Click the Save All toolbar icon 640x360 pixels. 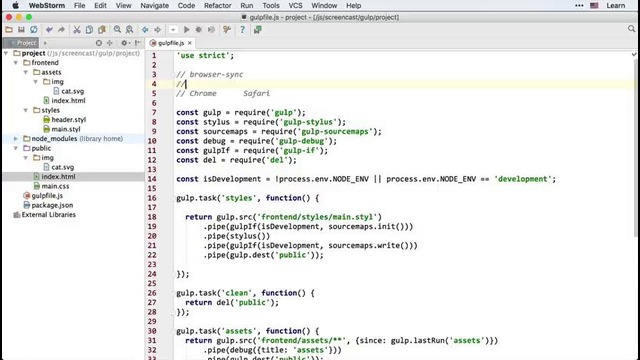point(21,30)
